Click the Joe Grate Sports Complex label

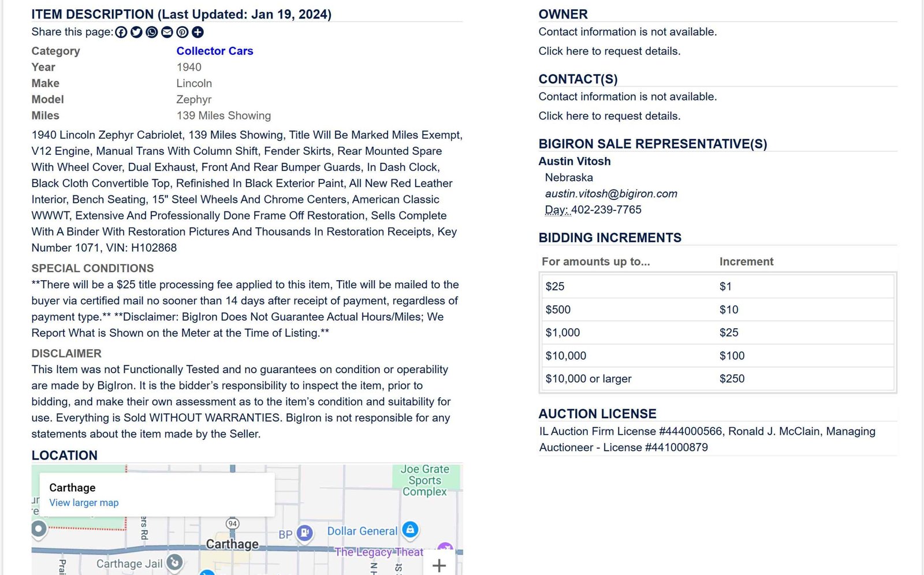click(x=425, y=480)
